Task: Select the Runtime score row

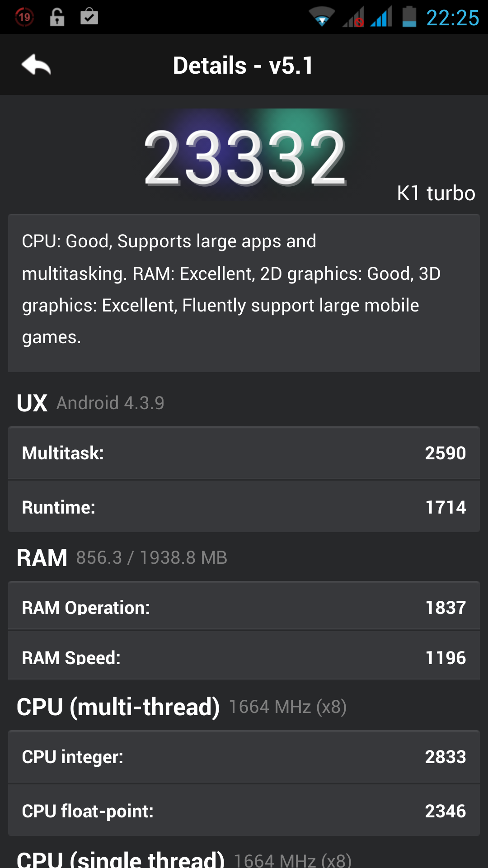Action: [x=244, y=507]
